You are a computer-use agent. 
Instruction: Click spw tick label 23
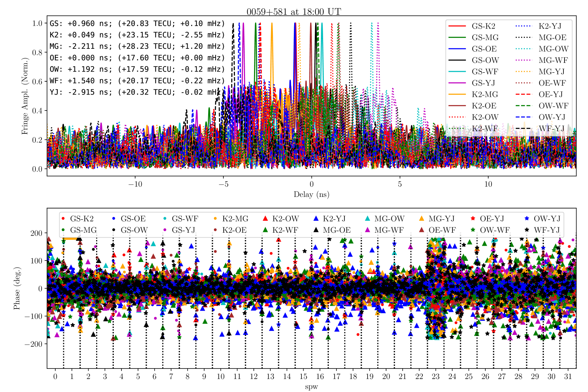435,376
